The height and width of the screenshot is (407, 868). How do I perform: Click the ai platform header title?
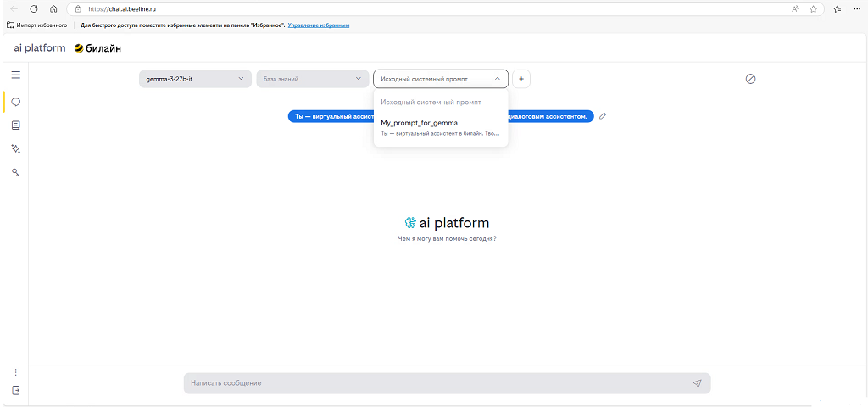(39, 48)
